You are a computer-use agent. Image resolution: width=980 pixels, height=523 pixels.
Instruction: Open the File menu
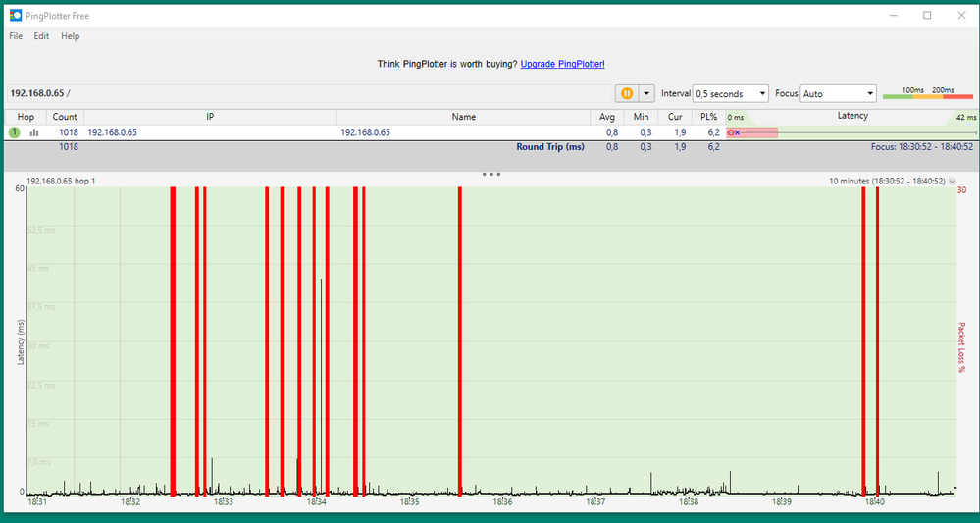click(16, 36)
